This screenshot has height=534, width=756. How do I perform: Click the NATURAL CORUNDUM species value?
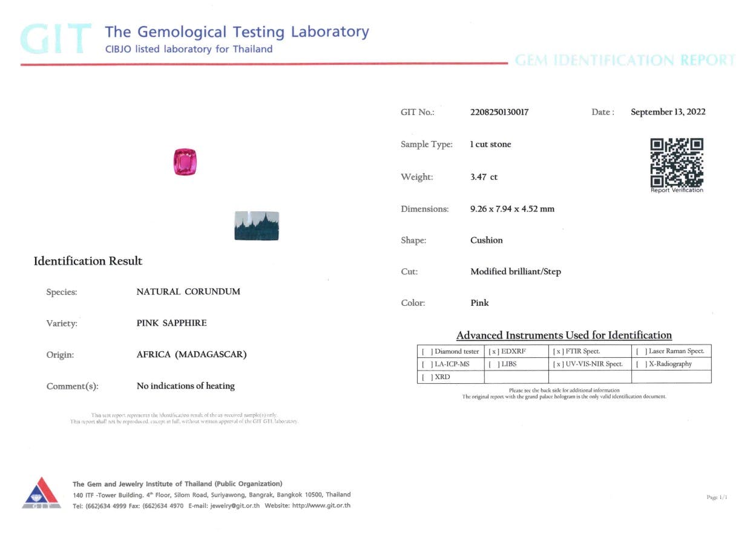click(188, 292)
